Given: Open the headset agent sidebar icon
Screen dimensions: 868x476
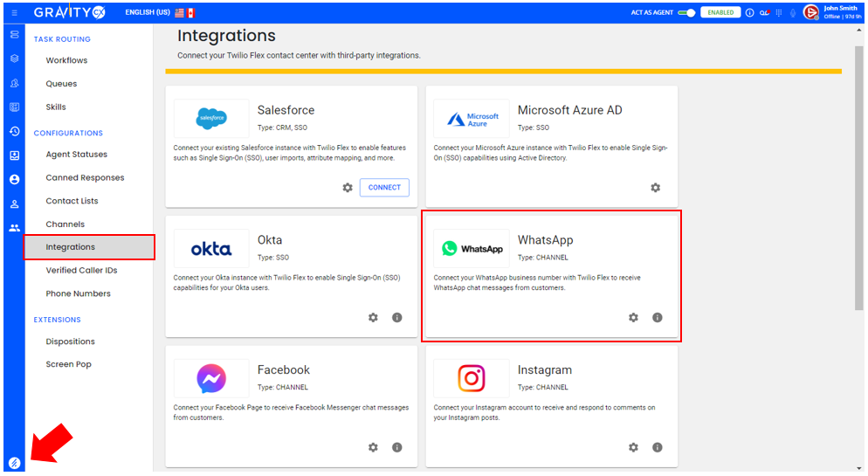Looking at the screenshot, I should [14, 83].
